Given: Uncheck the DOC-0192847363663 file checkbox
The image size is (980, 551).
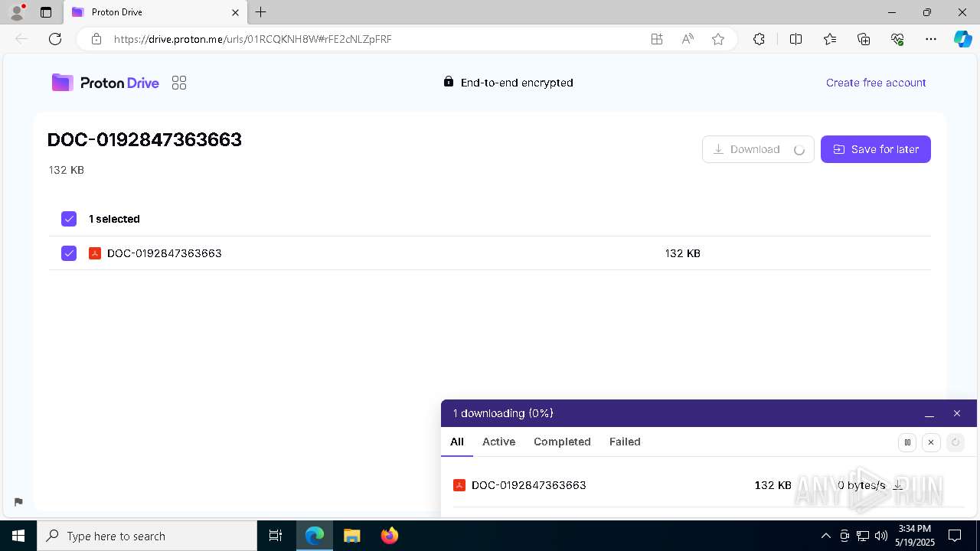Looking at the screenshot, I should pos(69,253).
